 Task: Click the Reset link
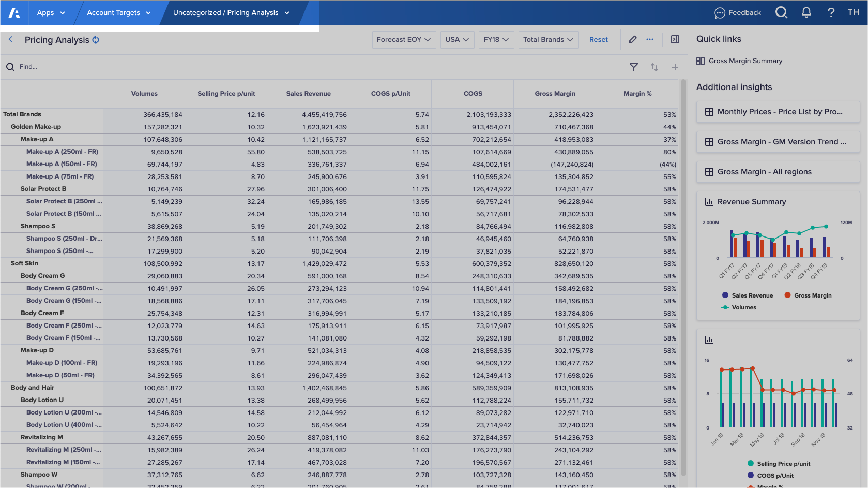(x=599, y=40)
